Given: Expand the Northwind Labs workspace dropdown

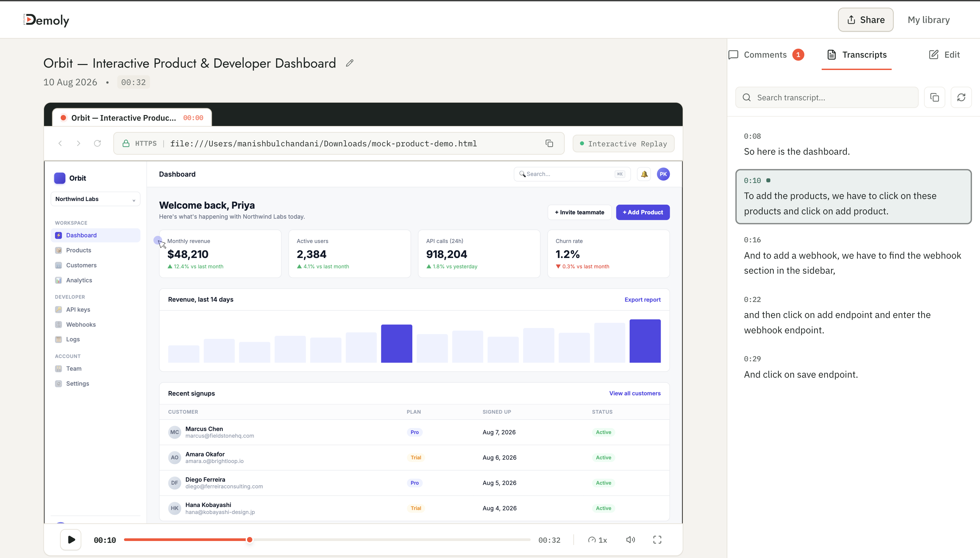Looking at the screenshot, I should click(95, 199).
